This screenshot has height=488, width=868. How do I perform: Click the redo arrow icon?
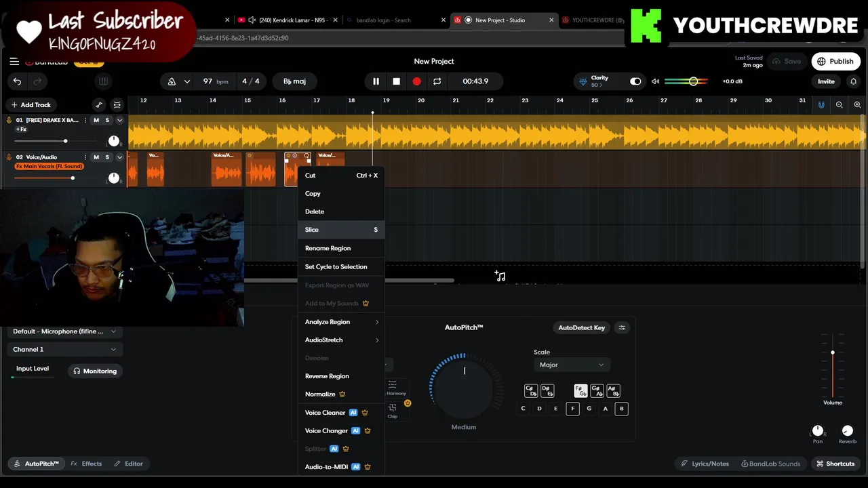pyautogui.click(x=38, y=81)
